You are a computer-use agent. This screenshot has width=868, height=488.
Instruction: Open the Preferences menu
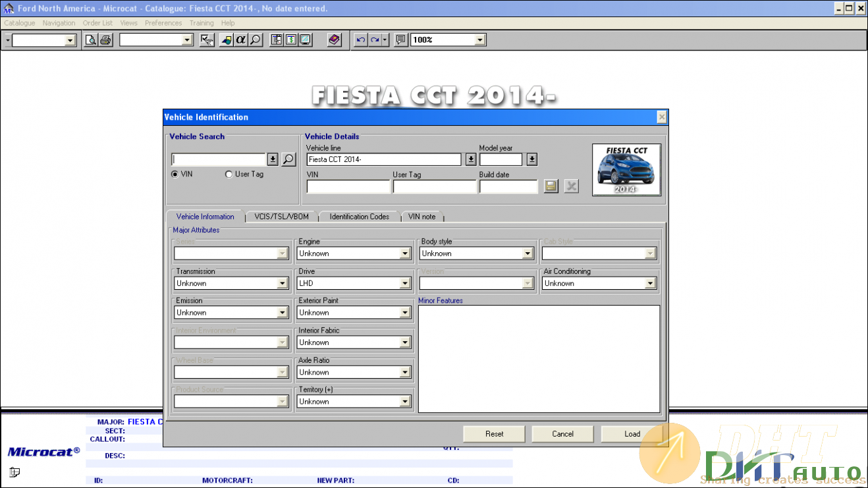[x=163, y=23]
